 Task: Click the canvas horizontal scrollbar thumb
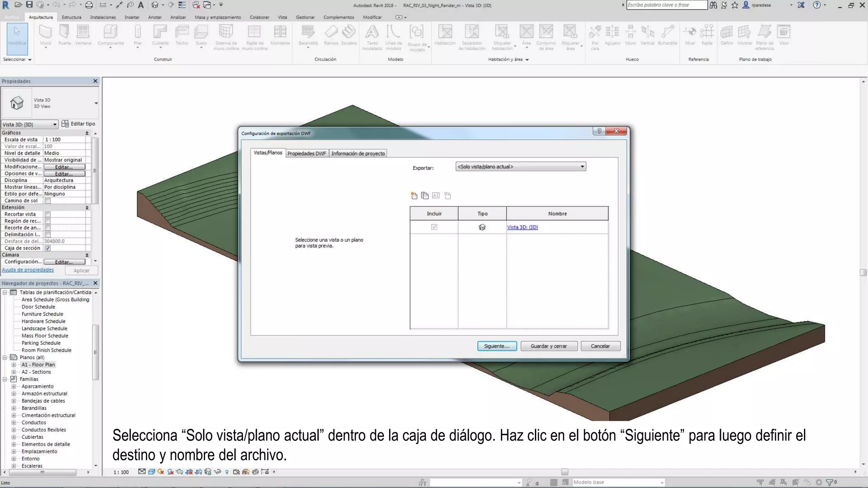(x=565, y=472)
